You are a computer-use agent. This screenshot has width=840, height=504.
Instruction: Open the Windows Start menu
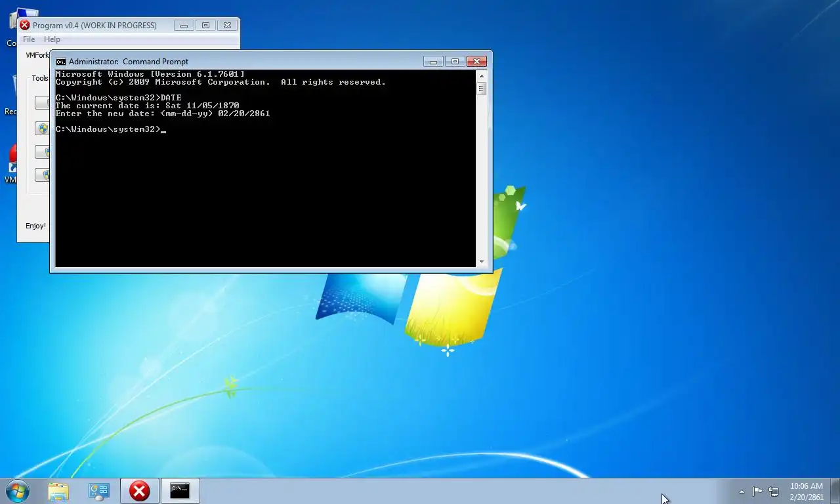click(17, 491)
